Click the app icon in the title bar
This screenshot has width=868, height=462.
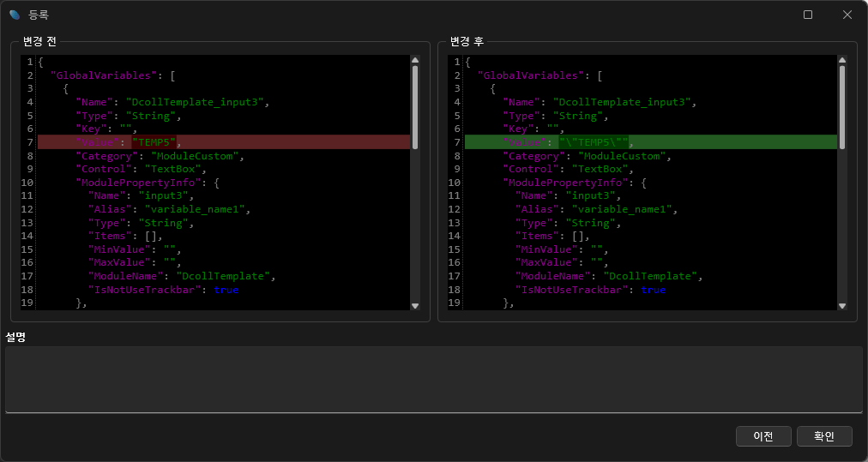click(15, 15)
